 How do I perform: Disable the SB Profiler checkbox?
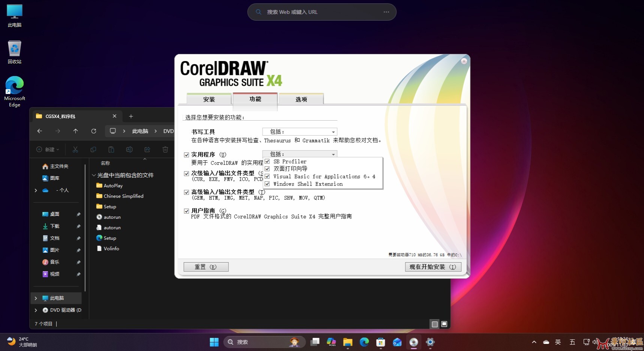point(267,161)
